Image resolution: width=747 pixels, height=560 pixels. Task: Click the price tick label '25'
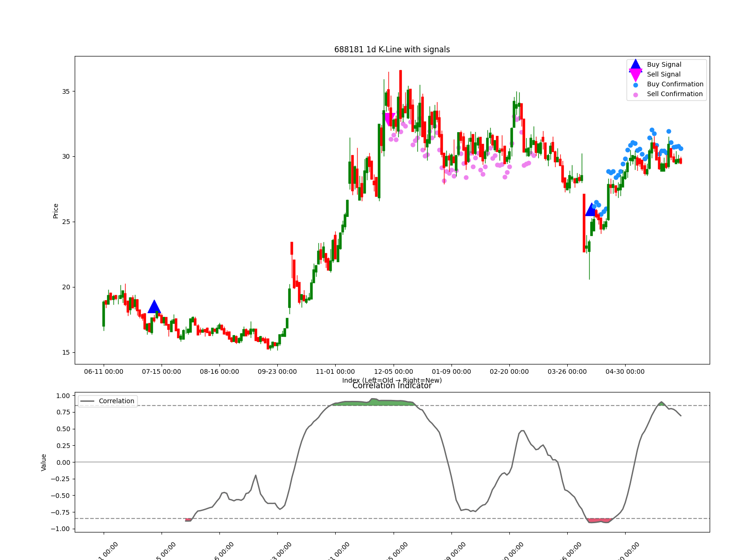[x=66, y=222]
